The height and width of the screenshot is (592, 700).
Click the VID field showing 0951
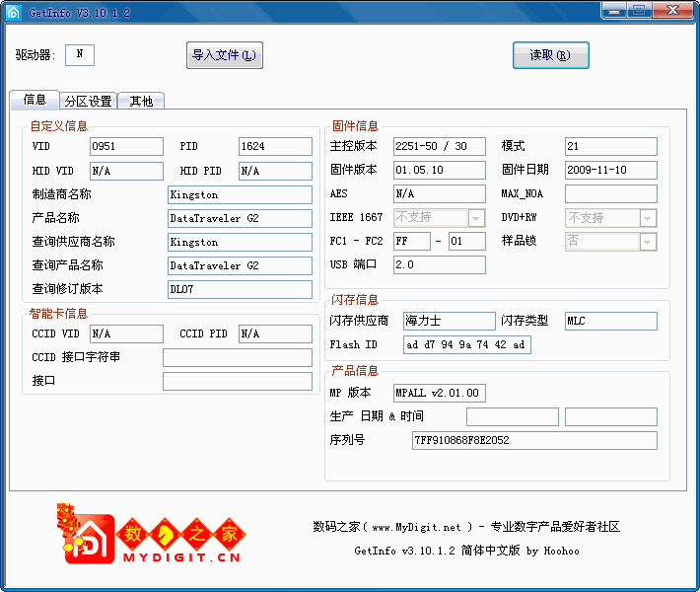(126, 146)
